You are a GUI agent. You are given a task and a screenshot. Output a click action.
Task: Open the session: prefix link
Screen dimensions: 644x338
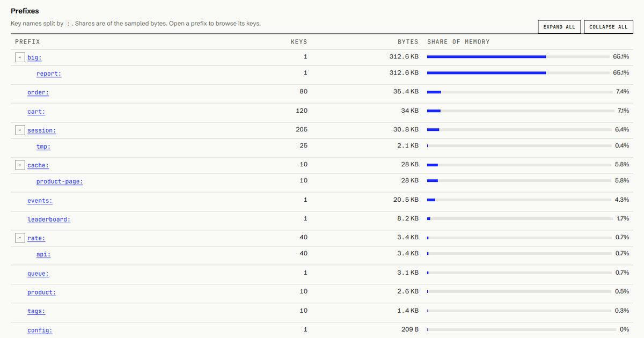tap(42, 130)
